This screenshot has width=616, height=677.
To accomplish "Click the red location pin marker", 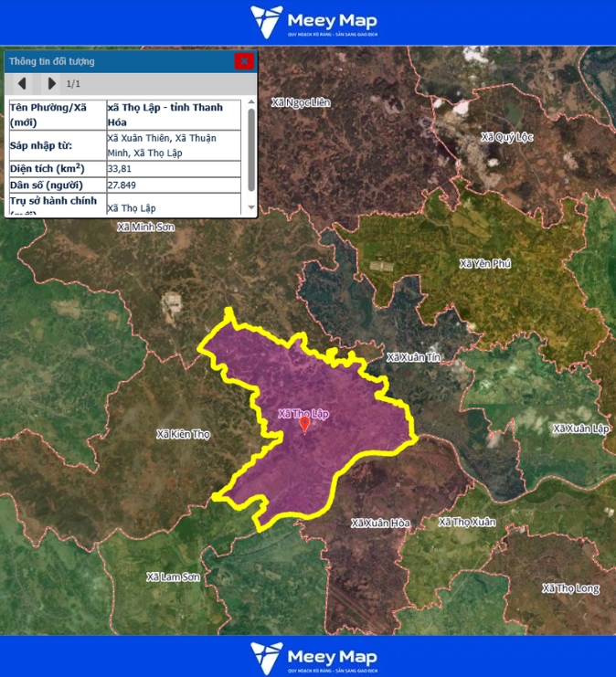I will [305, 424].
